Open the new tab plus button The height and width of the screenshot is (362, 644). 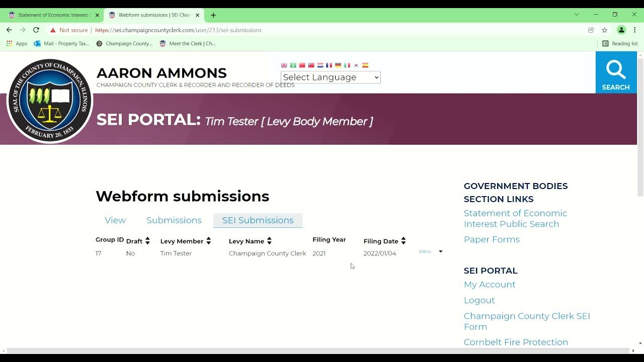tap(213, 15)
